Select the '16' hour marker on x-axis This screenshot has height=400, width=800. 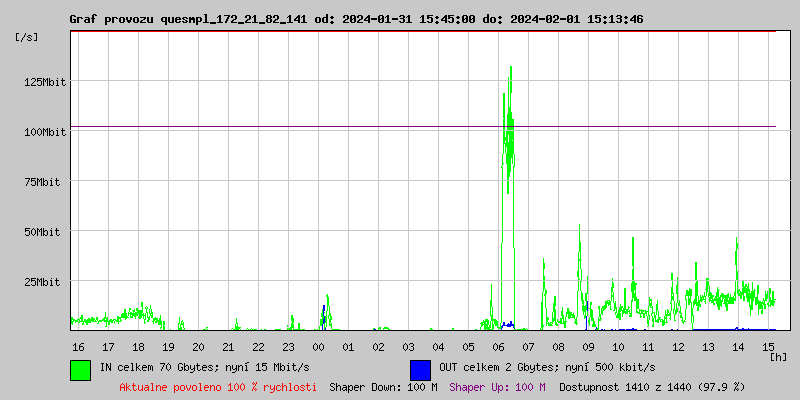tap(78, 346)
